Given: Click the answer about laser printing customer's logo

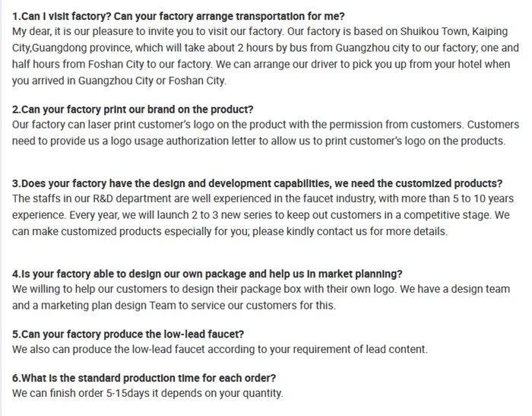Looking at the screenshot, I should pos(265,124).
